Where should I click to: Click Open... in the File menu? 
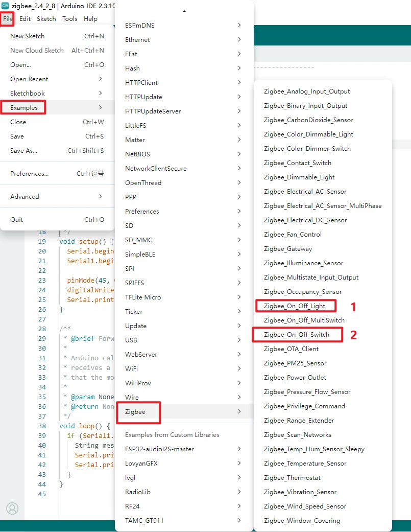pyautogui.click(x=57, y=64)
